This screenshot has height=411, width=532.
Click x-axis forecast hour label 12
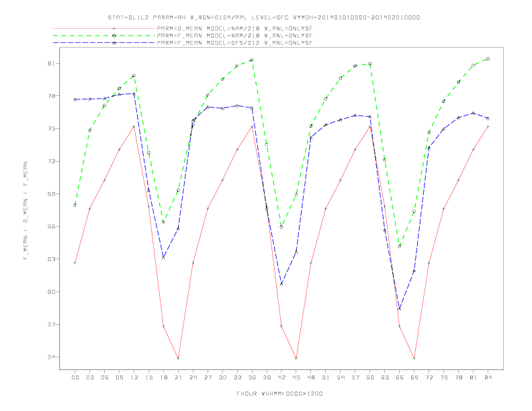134,377
